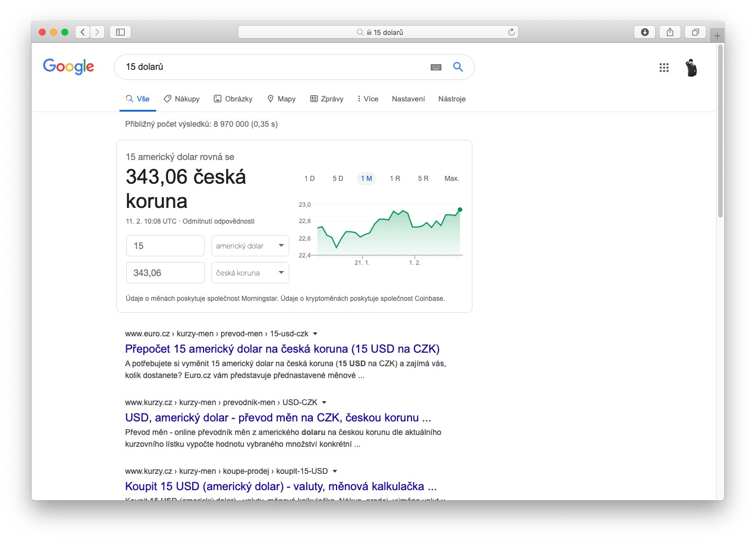Show Safari downloads
Image resolution: width=756 pixels, height=542 pixels.
click(644, 32)
